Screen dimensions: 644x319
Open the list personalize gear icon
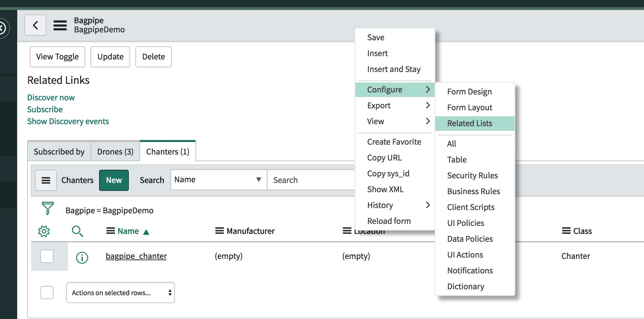[x=44, y=231]
